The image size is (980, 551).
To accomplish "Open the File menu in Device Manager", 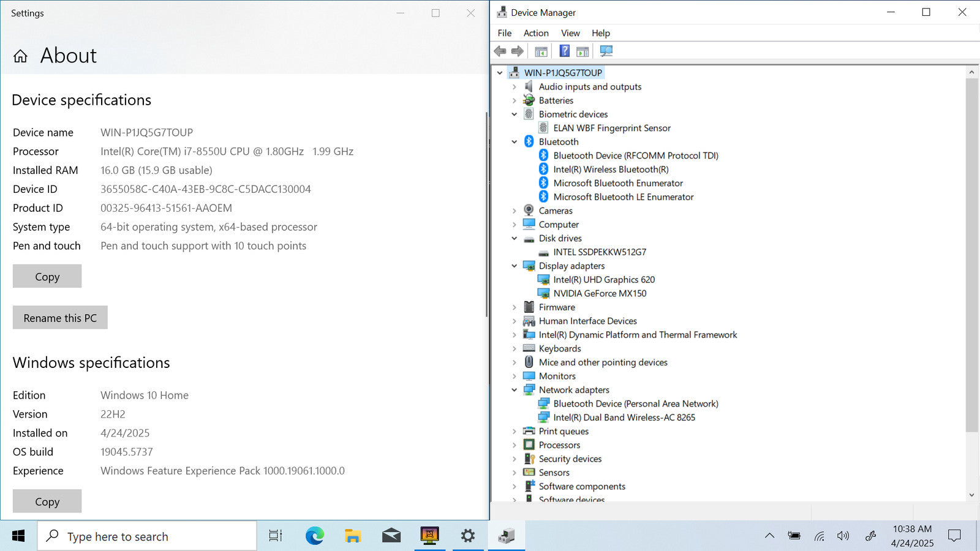I will point(505,33).
